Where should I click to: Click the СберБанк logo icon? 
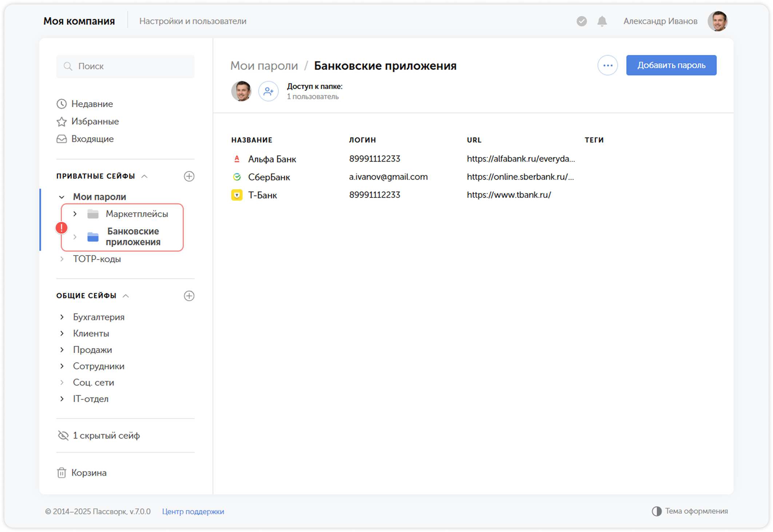pyautogui.click(x=237, y=177)
